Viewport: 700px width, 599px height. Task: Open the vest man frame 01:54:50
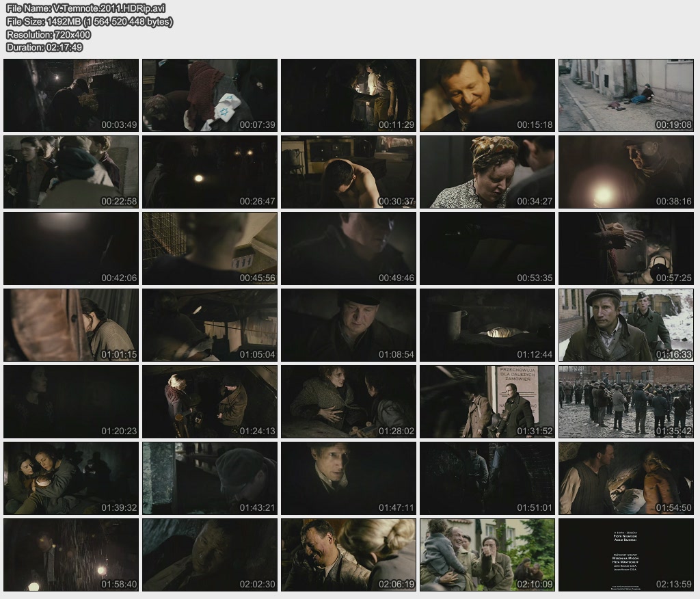[626, 479]
